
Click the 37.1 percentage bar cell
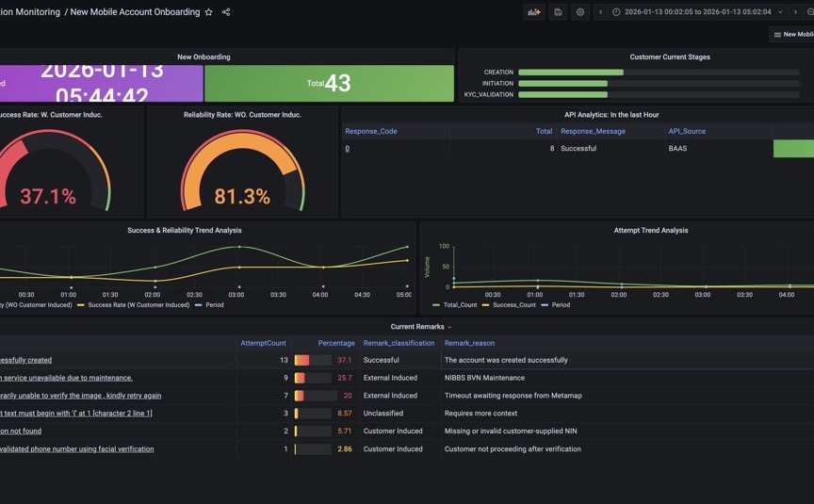[325, 360]
